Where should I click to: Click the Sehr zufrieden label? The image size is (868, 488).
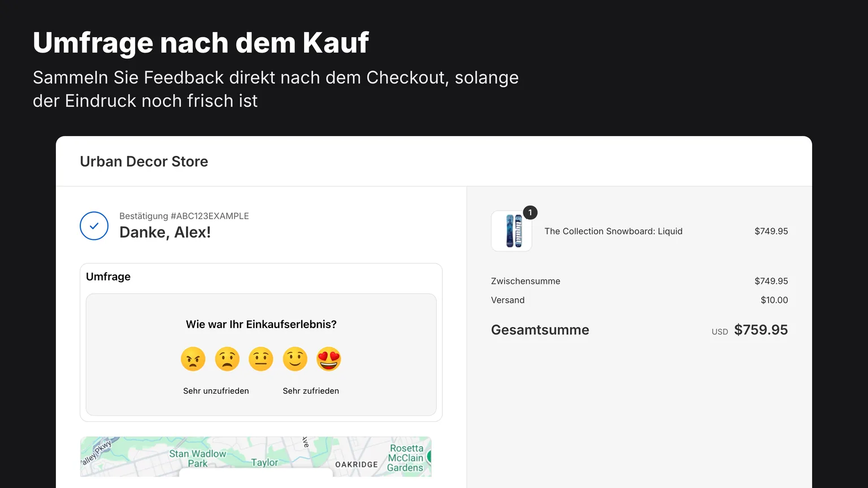[x=311, y=391]
